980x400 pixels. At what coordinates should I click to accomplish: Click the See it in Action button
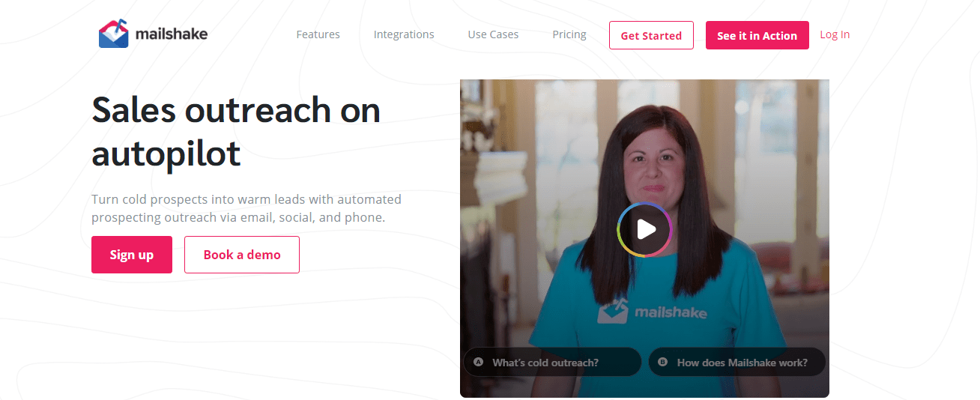pos(757,35)
